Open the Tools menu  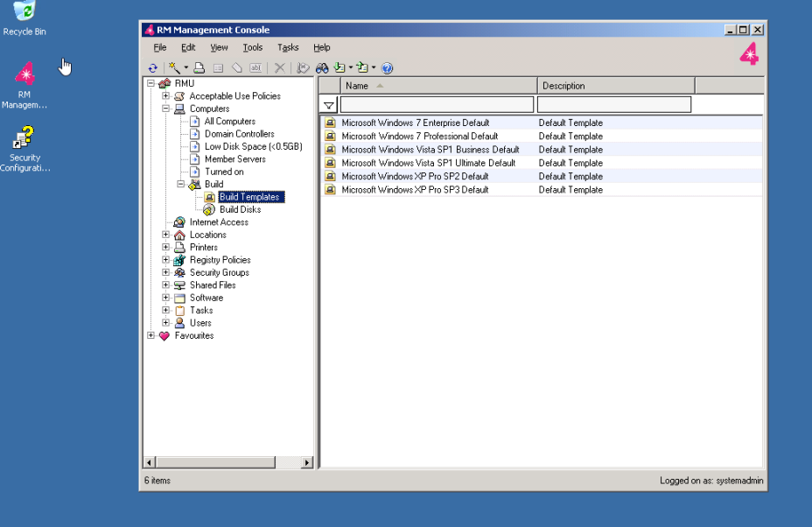coord(253,47)
